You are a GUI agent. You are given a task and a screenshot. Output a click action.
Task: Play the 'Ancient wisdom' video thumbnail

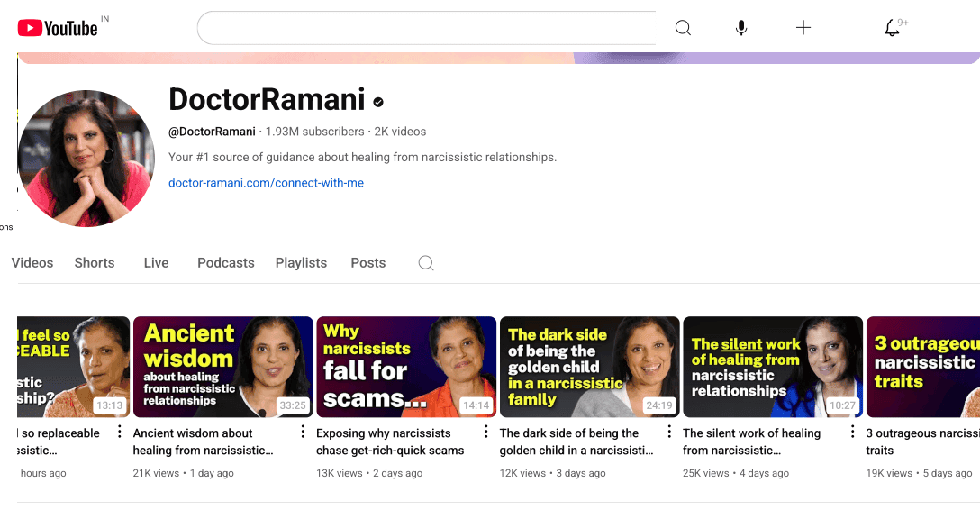click(223, 367)
